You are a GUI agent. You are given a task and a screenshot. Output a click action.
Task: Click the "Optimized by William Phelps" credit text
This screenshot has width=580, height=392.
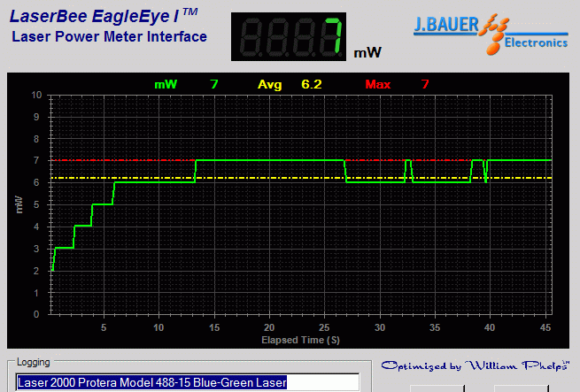coord(475,365)
